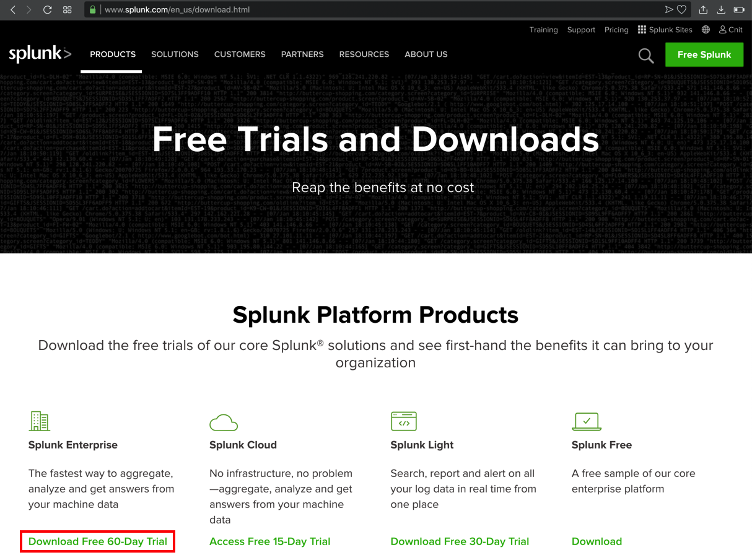Click the Splunk Cloud icon
The width and height of the screenshot is (752, 560).
[x=224, y=422]
